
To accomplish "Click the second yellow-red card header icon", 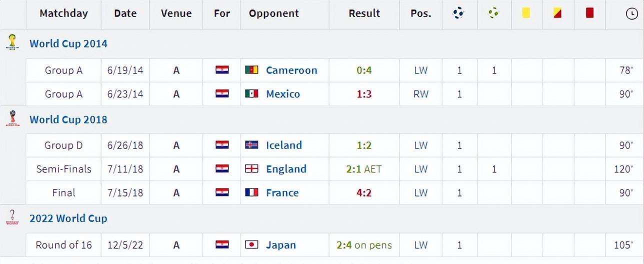I will [557, 13].
